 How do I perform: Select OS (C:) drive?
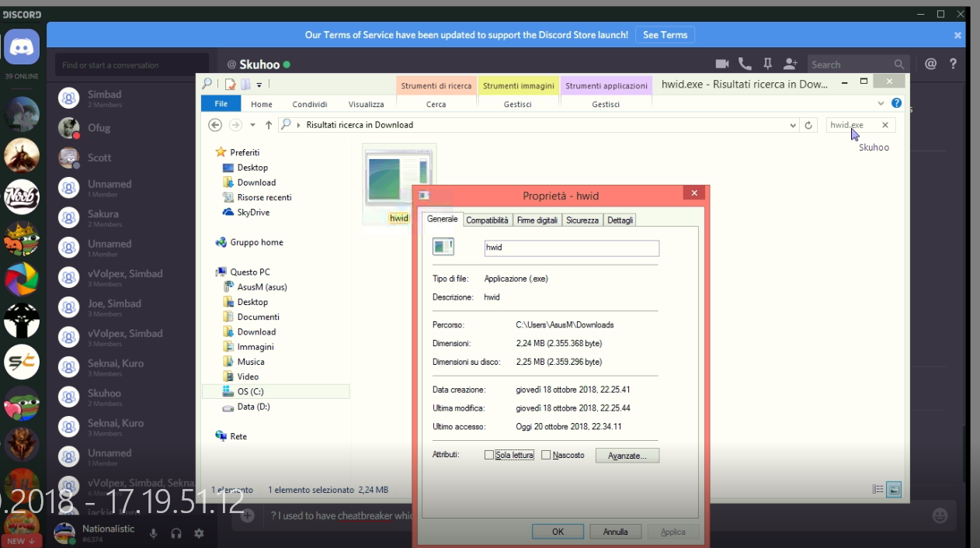click(276, 391)
